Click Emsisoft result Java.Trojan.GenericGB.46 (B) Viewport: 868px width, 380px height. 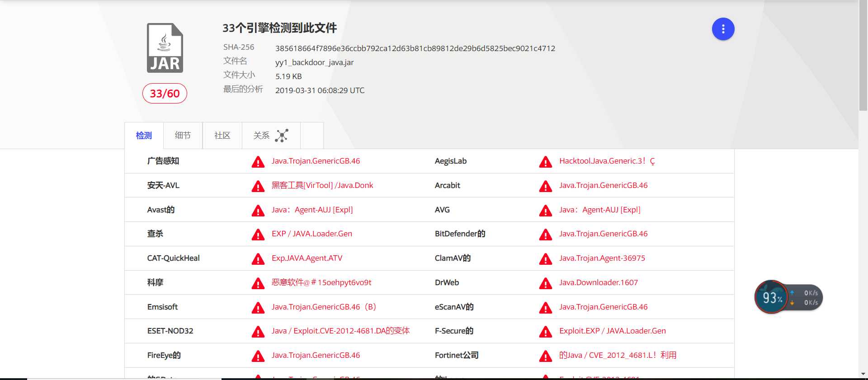click(x=324, y=307)
